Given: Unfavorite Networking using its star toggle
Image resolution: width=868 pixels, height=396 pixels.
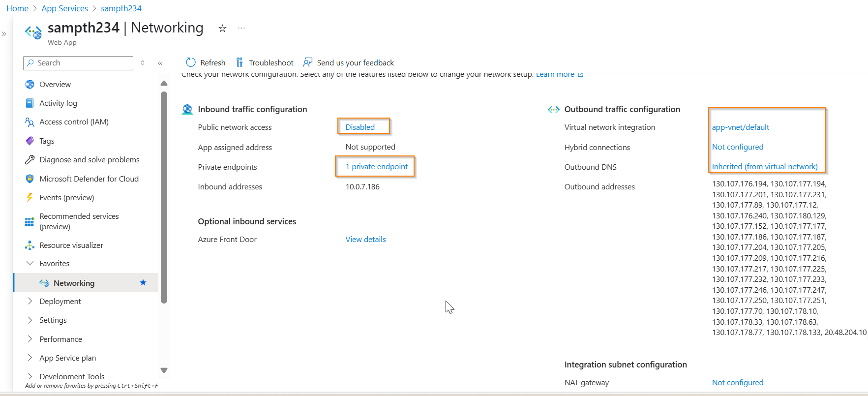Looking at the screenshot, I should coord(143,283).
